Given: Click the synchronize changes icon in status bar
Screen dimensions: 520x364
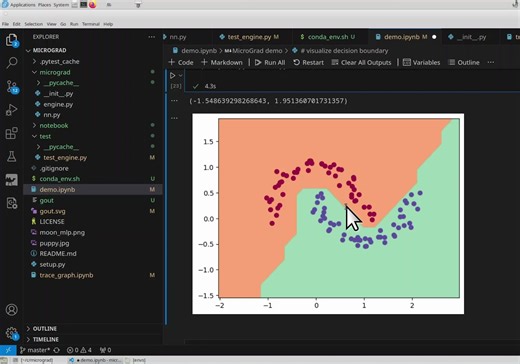Looking at the screenshot, I should click(57, 350).
